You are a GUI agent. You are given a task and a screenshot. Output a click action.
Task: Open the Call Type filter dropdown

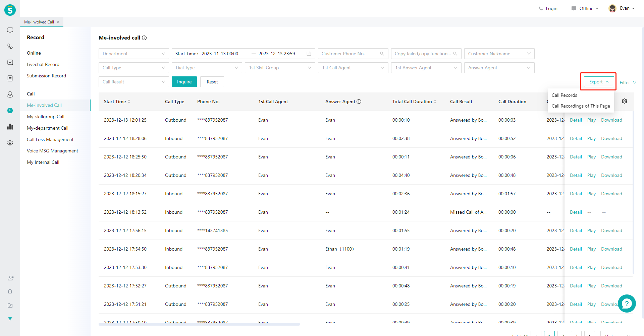coord(134,68)
